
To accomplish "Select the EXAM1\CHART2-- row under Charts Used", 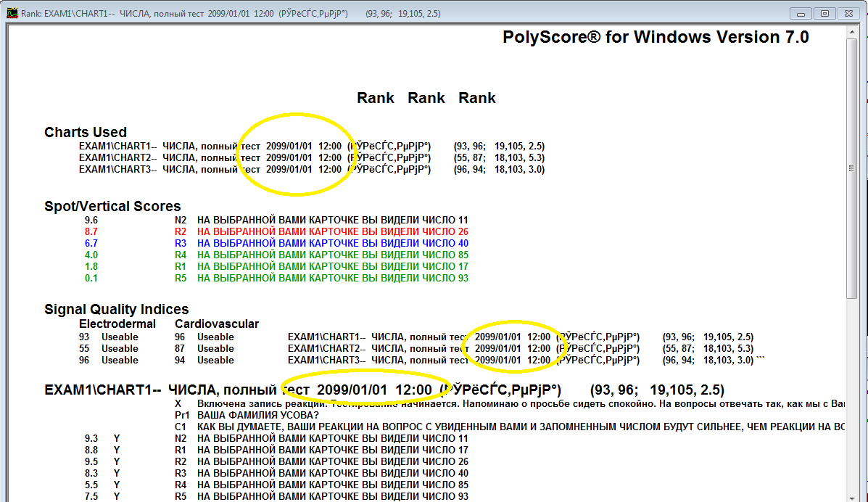I will (312, 158).
